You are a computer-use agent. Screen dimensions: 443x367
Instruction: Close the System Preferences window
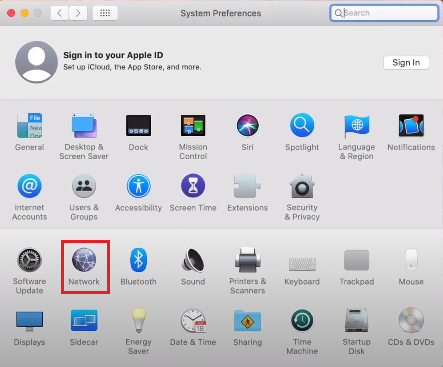[11, 13]
